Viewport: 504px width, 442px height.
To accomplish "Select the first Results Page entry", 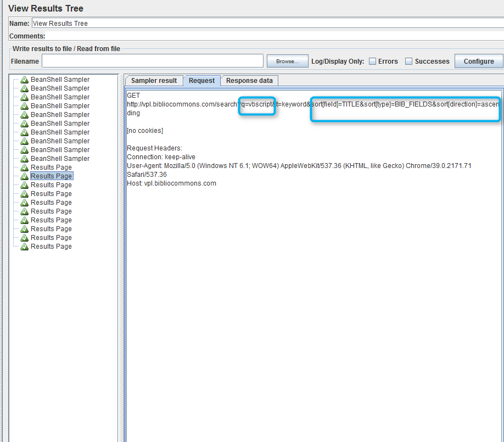I will [x=52, y=167].
